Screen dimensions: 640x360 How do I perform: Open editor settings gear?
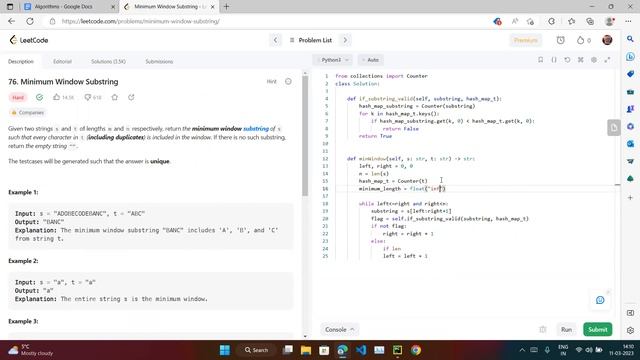(x=594, y=60)
